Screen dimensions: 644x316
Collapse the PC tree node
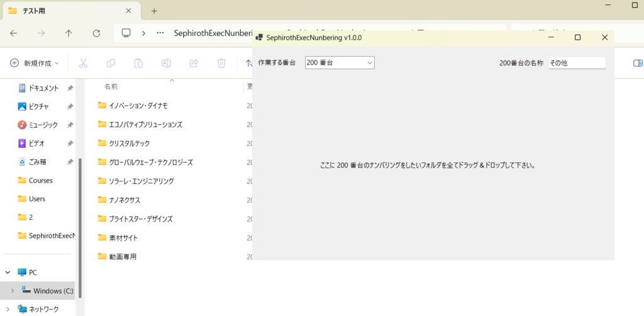[8, 273]
